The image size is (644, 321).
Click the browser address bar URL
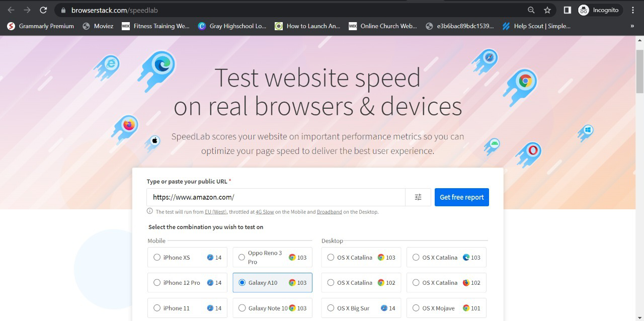coord(115,10)
